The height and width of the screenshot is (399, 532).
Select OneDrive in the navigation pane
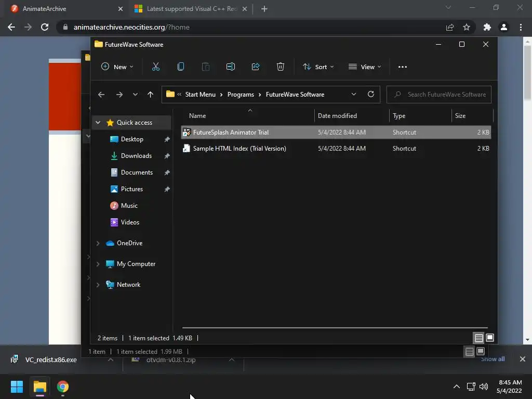coord(129,243)
